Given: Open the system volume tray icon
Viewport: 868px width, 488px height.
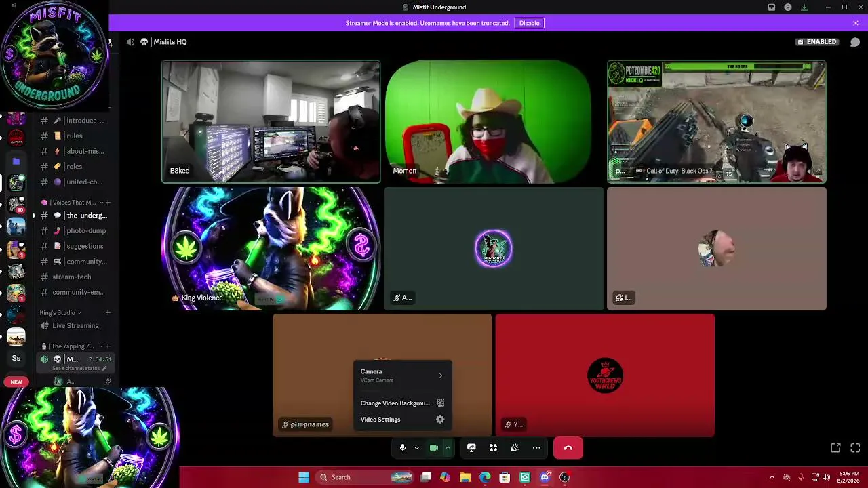Looking at the screenshot, I should point(826,477).
